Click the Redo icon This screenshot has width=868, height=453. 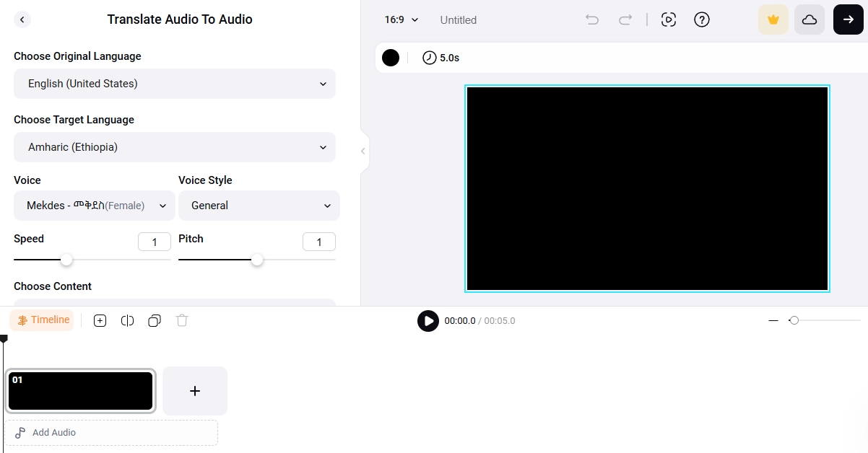[x=625, y=19]
